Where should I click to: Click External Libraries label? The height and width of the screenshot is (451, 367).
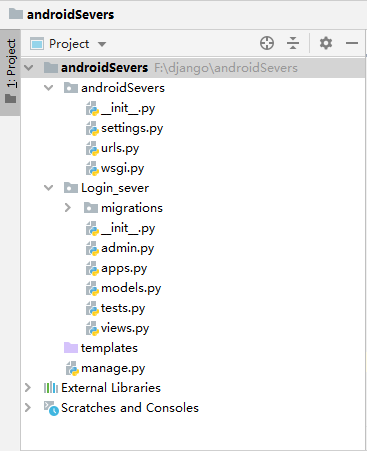(x=111, y=388)
